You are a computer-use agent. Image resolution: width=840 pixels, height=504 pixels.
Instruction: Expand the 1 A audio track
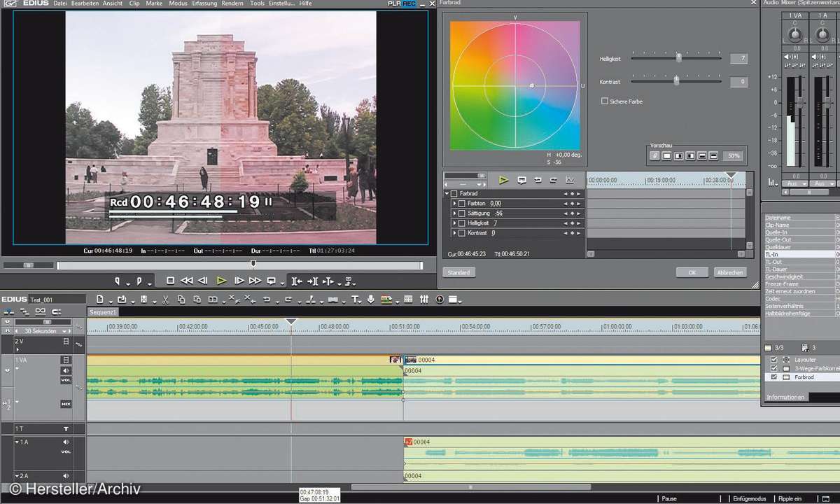click(x=17, y=442)
